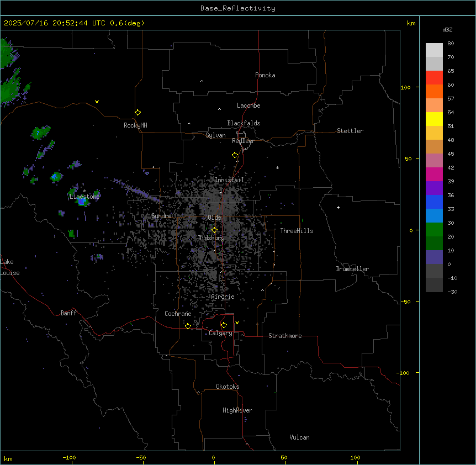Click the Airdrie label
Image resolution: width=476 pixels, height=465 pixels.
coord(223,297)
